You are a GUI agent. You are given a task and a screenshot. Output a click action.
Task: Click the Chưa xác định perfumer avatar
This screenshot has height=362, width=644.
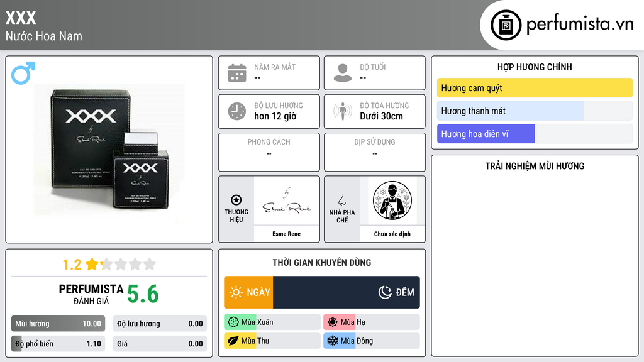(x=392, y=200)
